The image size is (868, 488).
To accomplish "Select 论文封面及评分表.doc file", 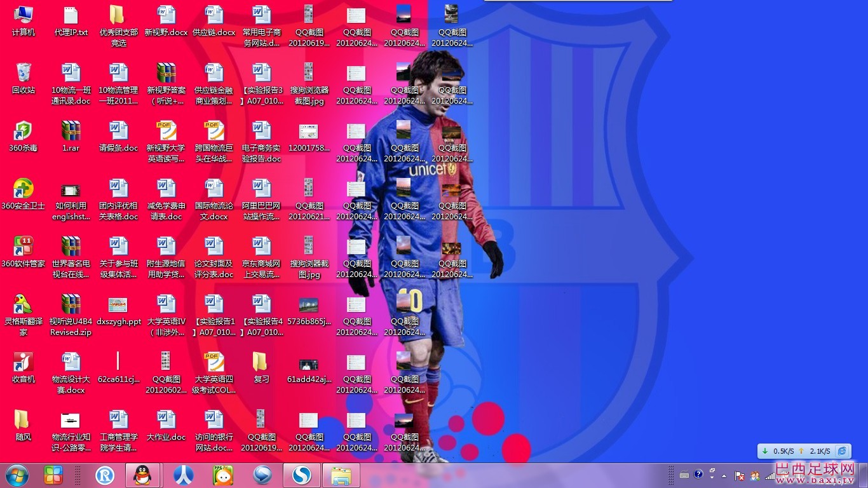I will click(214, 257).
